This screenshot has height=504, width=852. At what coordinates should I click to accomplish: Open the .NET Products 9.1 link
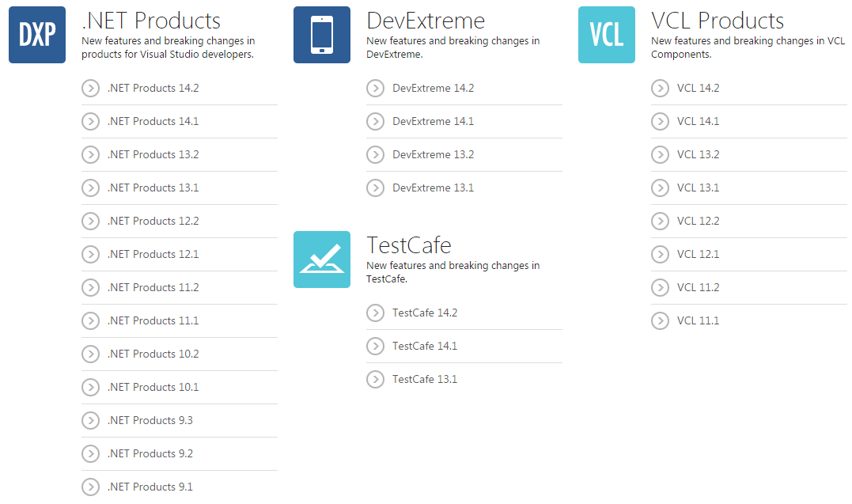coord(150,486)
